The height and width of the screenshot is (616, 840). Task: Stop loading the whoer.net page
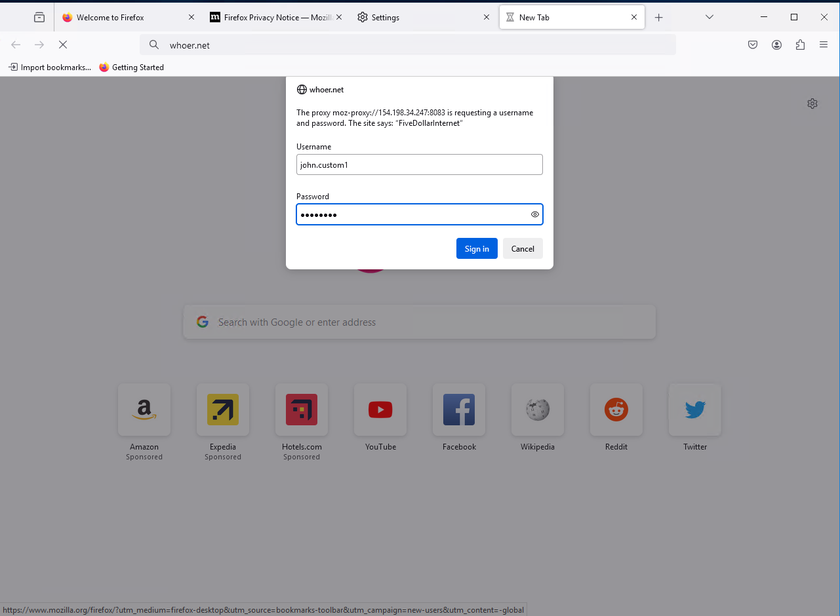(63, 45)
